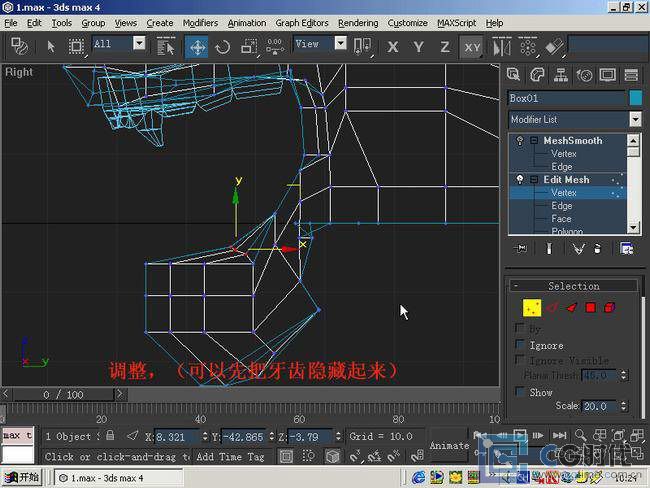Screen dimensions: 650x488
Task: Click Remove Modifier from stack icon
Action: click(597, 248)
